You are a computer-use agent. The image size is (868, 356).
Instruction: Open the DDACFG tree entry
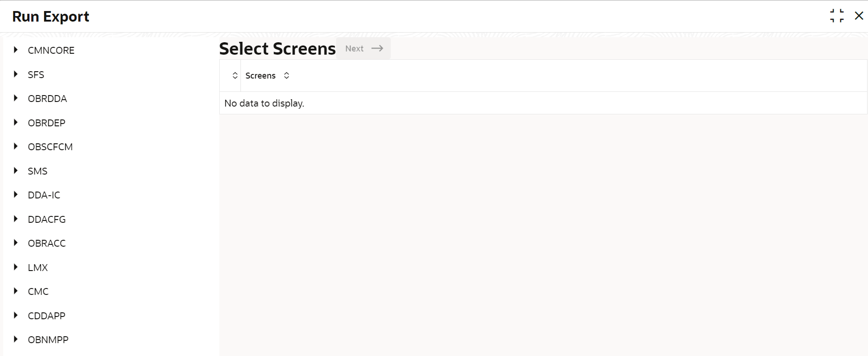(x=46, y=219)
